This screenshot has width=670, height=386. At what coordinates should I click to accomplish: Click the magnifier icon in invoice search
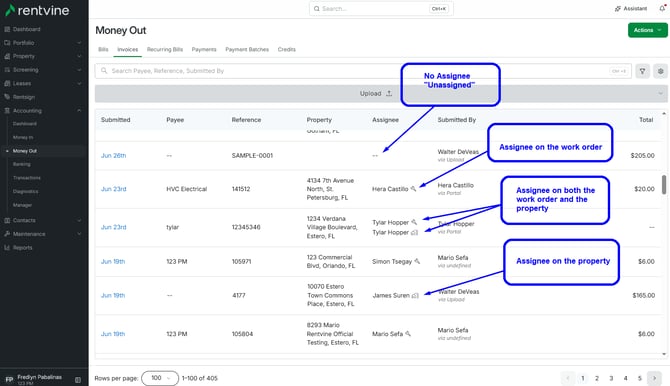104,71
